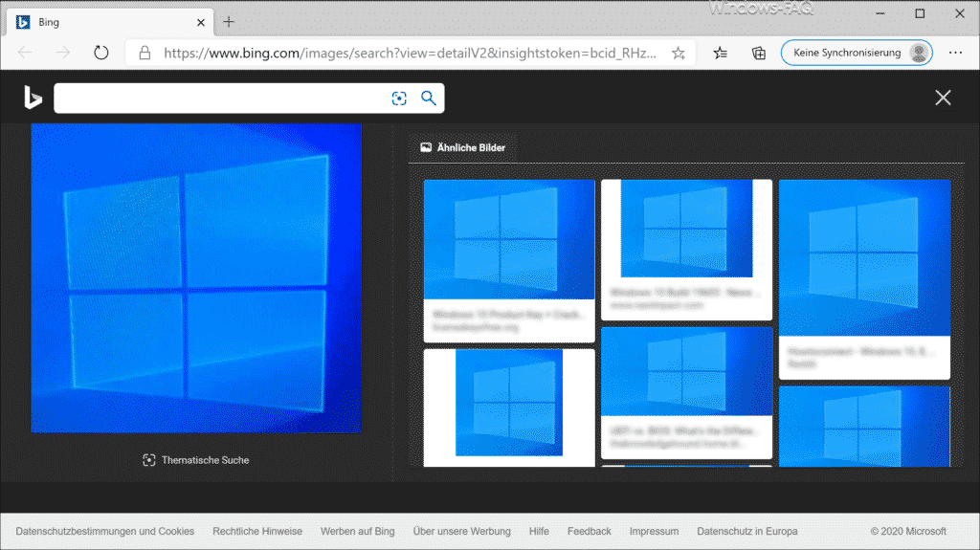Open the bottom-right partially visible Windows thumbnail

point(864,427)
